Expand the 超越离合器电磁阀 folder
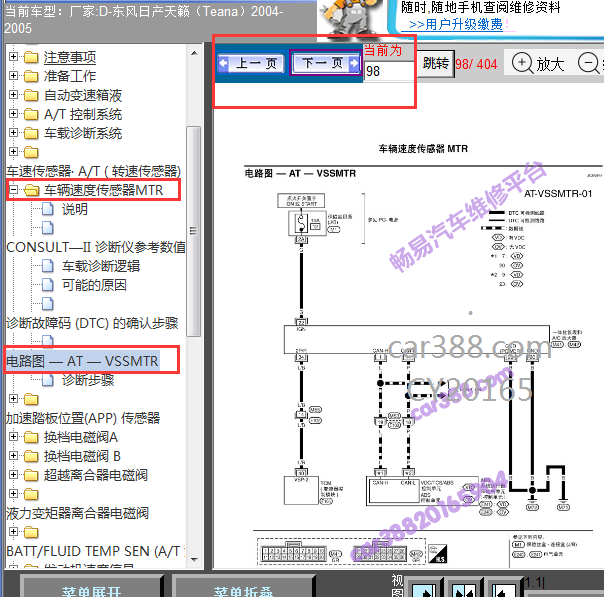Image resolution: width=604 pixels, height=597 pixels. pyautogui.click(x=13, y=475)
